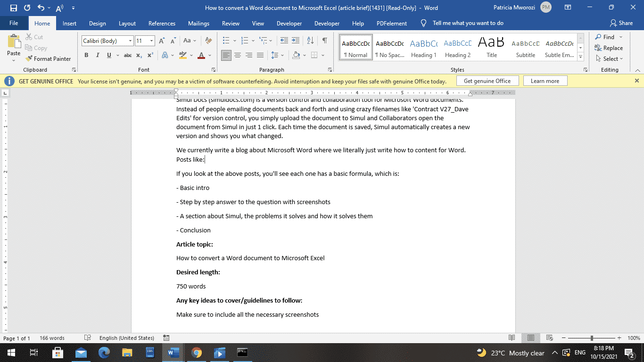Click the Paste clipboard icon
644x362 pixels.
[x=14, y=41]
